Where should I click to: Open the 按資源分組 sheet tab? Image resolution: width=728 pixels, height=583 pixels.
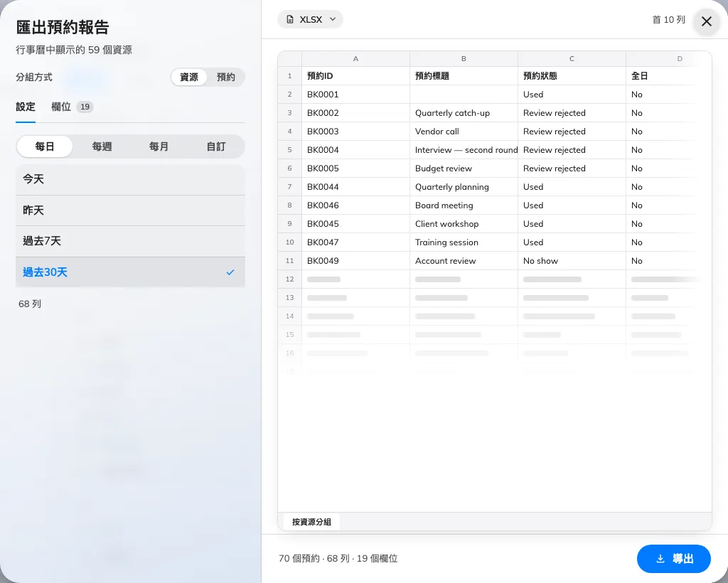click(x=311, y=522)
